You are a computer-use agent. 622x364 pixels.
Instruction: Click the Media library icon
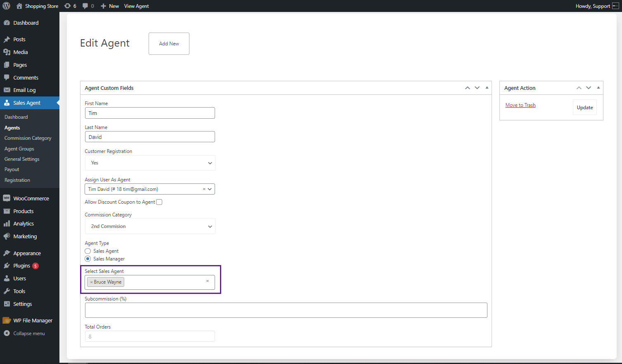tap(7, 52)
